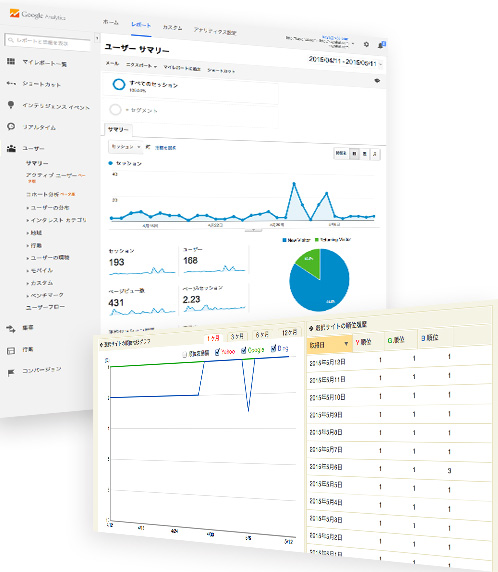
Task: Go to the ホーム top tab
Action: [x=111, y=22]
